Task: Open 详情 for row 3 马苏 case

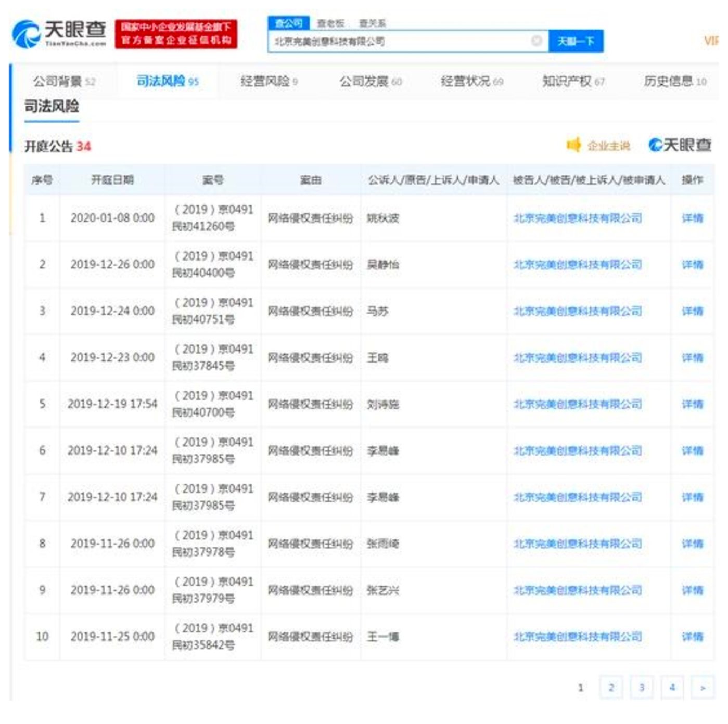Action: (x=692, y=311)
